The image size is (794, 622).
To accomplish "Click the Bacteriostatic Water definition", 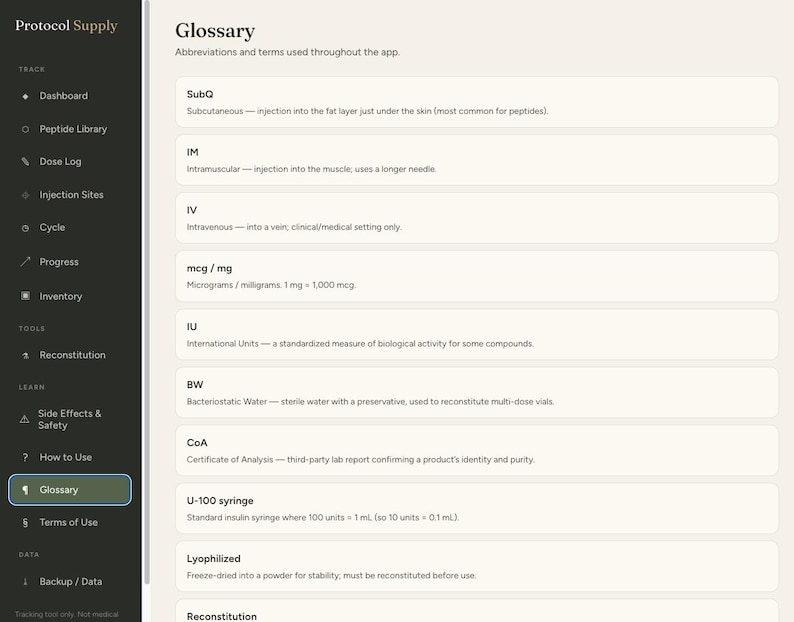I will pyautogui.click(x=370, y=402).
